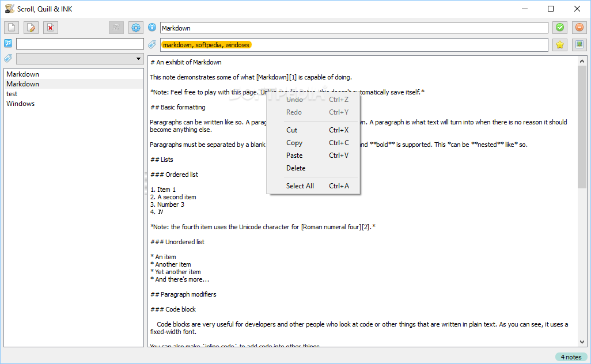Click the disabled Redo menu entry

[x=313, y=112]
